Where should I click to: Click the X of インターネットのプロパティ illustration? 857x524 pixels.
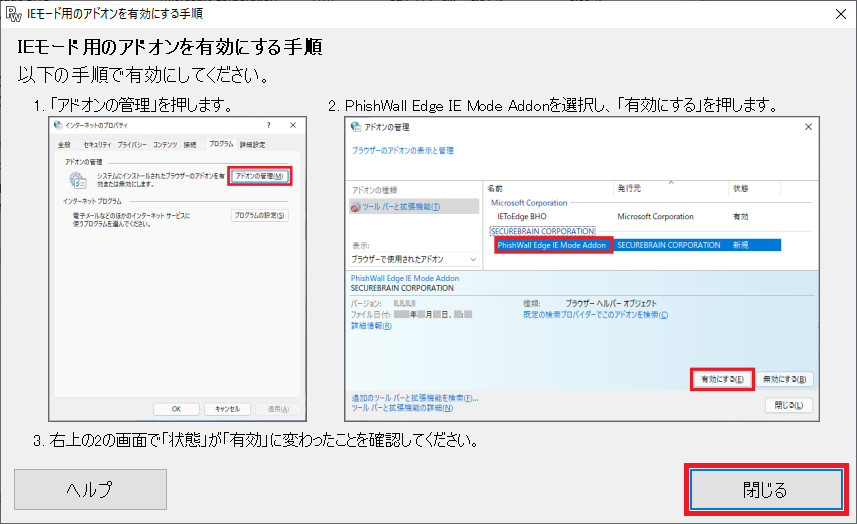pyautogui.click(x=293, y=125)
